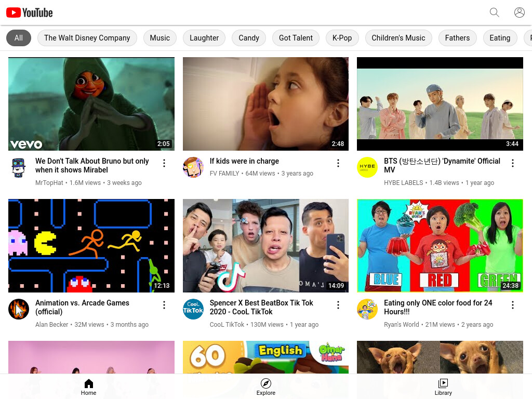Click 'FV FAMILY • 64M views • 3 years ago' text
This screenshot has height=399, width=532.
click(x=261, y=174)
